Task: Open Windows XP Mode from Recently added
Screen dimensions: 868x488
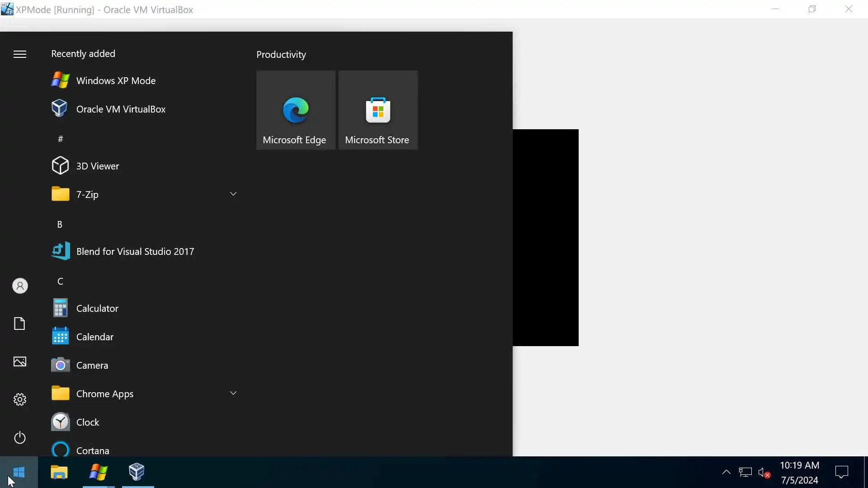Action: tap(116, 81)
